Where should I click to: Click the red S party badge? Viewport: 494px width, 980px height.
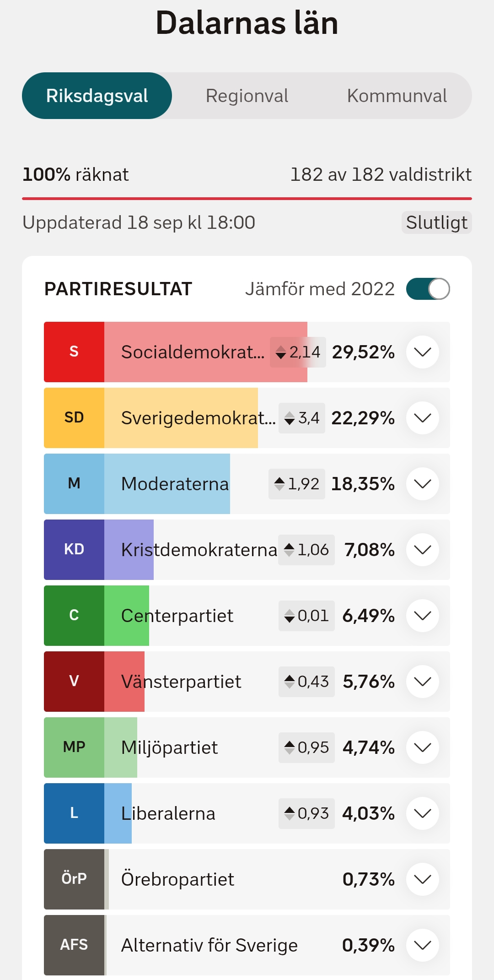pyautogui.click(x=74, y=352)
